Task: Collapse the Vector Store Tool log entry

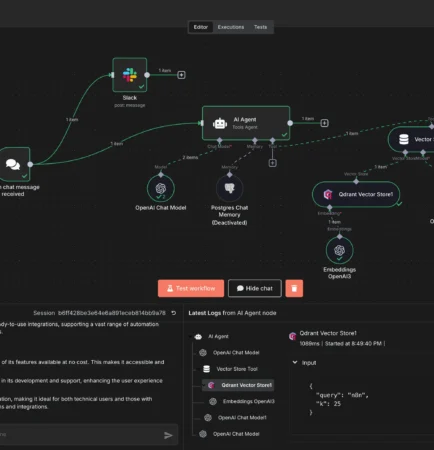Action: click(199, 369)
